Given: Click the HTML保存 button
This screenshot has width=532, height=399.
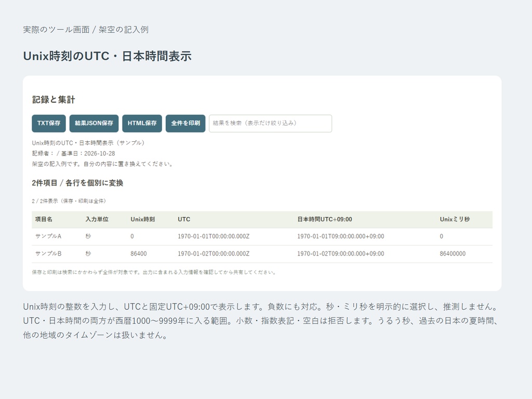Looking at the screenshot, I should click(142, 124).
